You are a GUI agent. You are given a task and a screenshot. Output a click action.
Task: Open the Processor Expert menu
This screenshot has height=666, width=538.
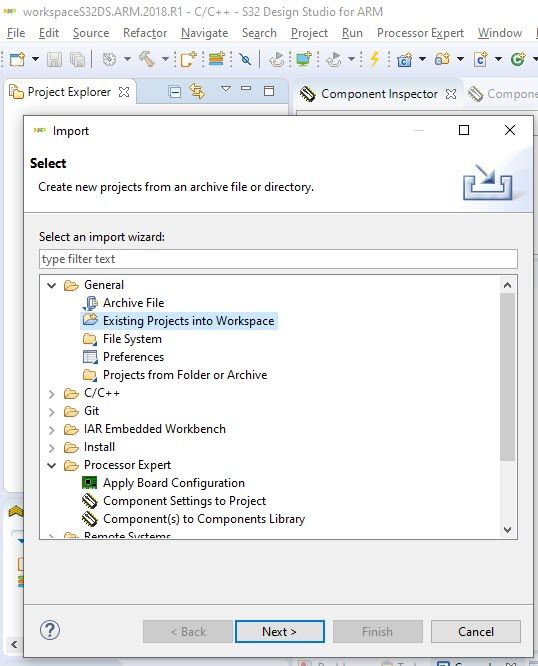pyautogui.click(x=420, y=33)
